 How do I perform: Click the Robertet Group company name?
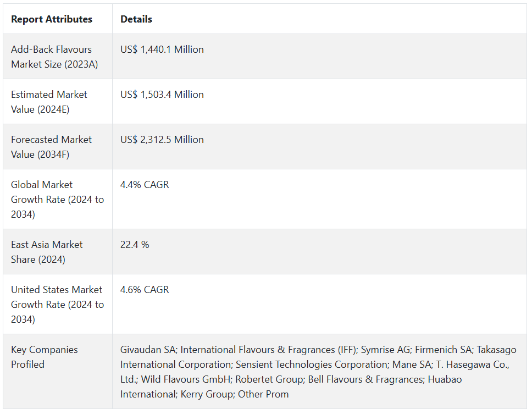click(x=270, y=379)
